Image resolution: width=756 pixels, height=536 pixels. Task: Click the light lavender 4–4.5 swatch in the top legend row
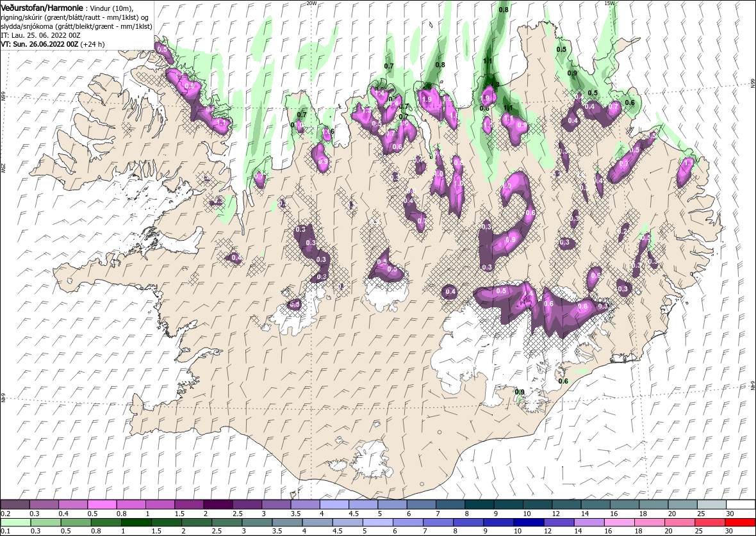point(334,505)
